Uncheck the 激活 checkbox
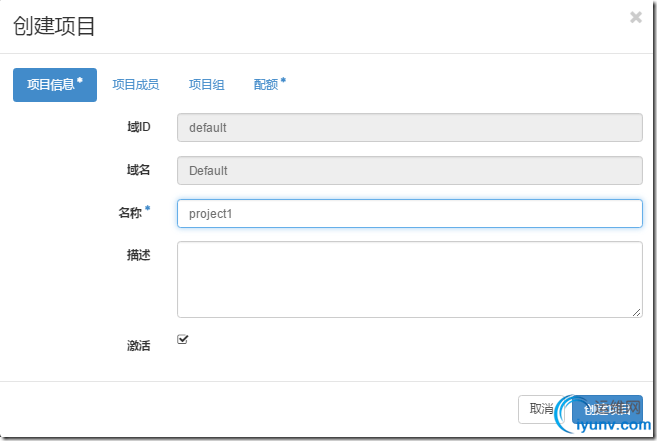 (183, 339)
